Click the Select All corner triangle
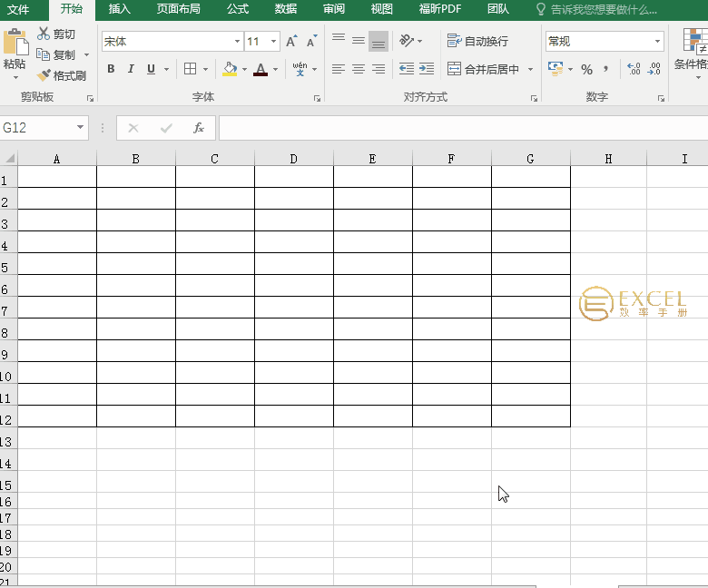708x588 pixels. pyautogui.click(x=9, y=159)
